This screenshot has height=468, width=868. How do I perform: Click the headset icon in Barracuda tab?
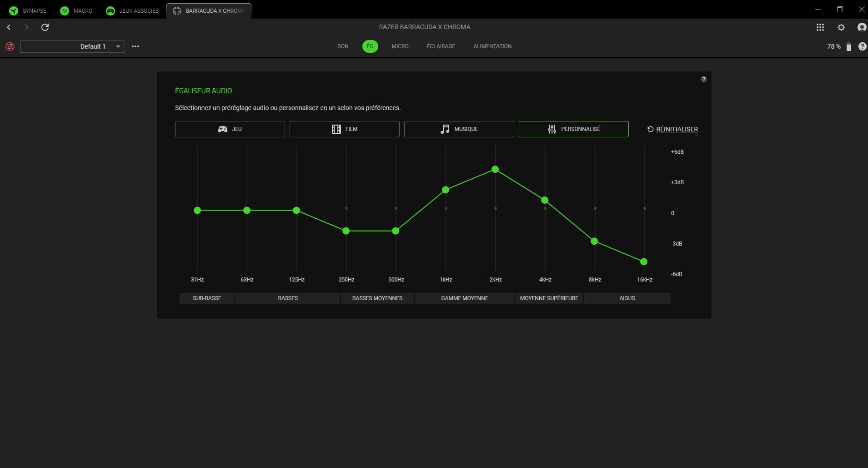point(177,10)
